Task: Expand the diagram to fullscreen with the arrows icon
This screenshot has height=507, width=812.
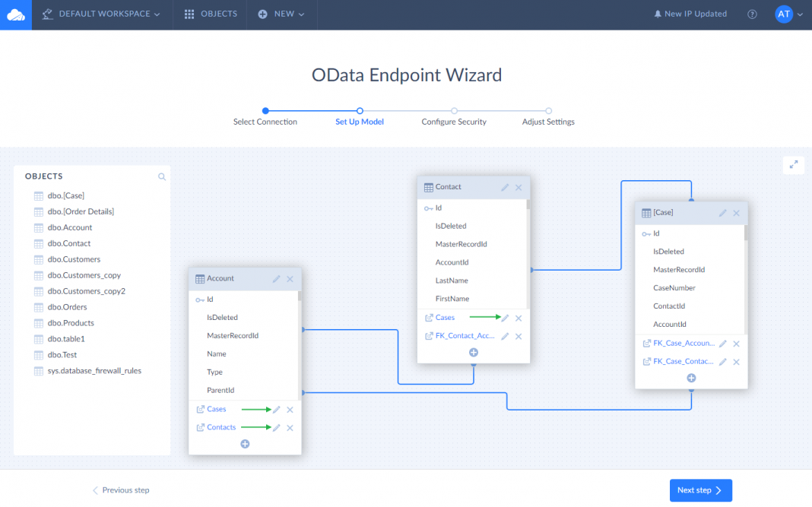Action: [x=793, y=165]
